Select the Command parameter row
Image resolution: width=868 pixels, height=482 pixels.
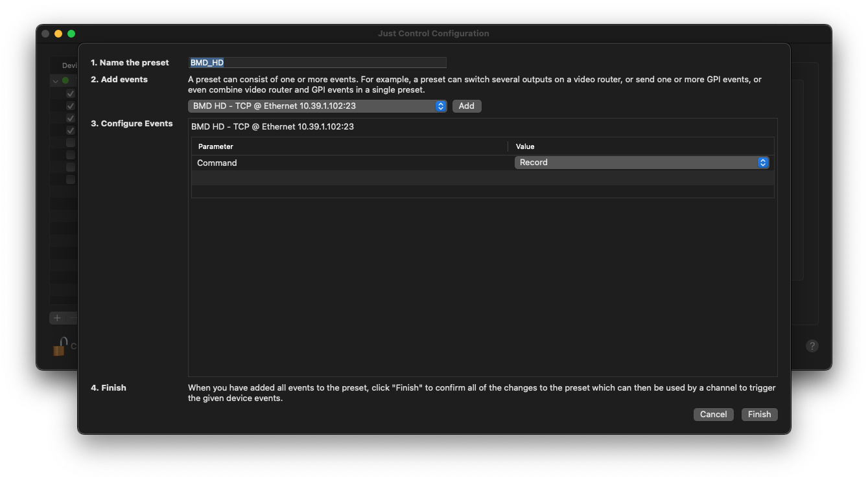[x=482, y=163]
